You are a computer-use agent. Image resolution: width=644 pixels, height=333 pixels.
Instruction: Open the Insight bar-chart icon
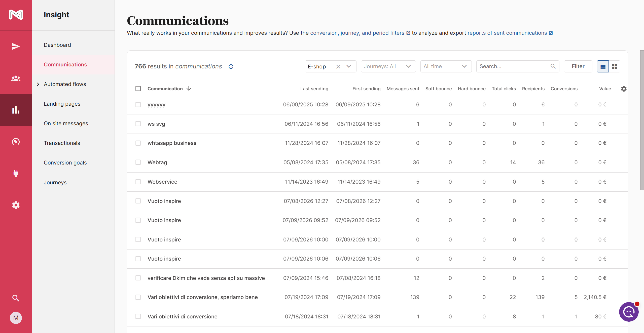point(16,110)
